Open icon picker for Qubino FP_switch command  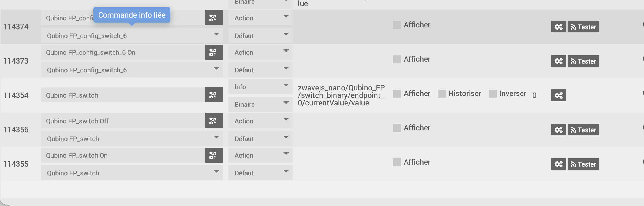[214, 95]
